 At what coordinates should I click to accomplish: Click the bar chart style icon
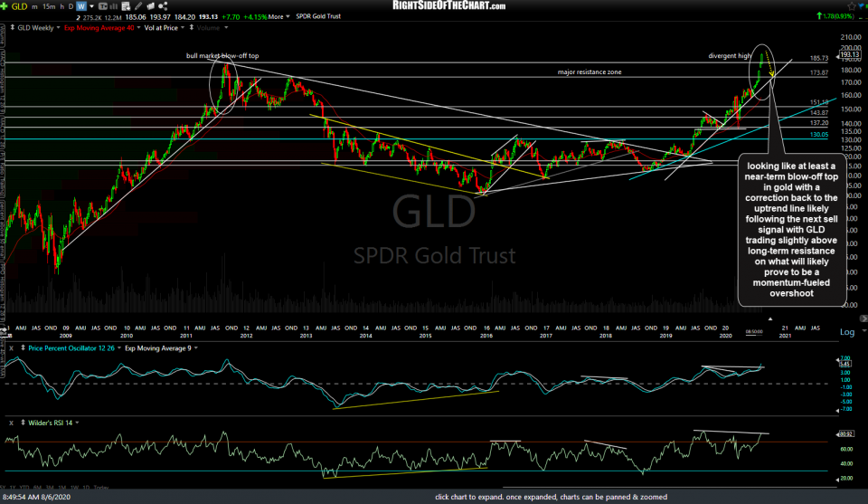(x=114, y=6)
